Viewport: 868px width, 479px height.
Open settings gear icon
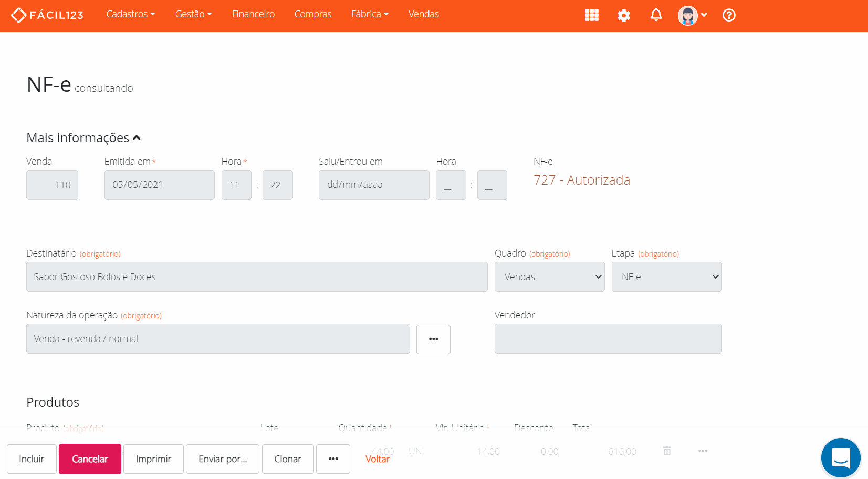(x=624, y=15)
